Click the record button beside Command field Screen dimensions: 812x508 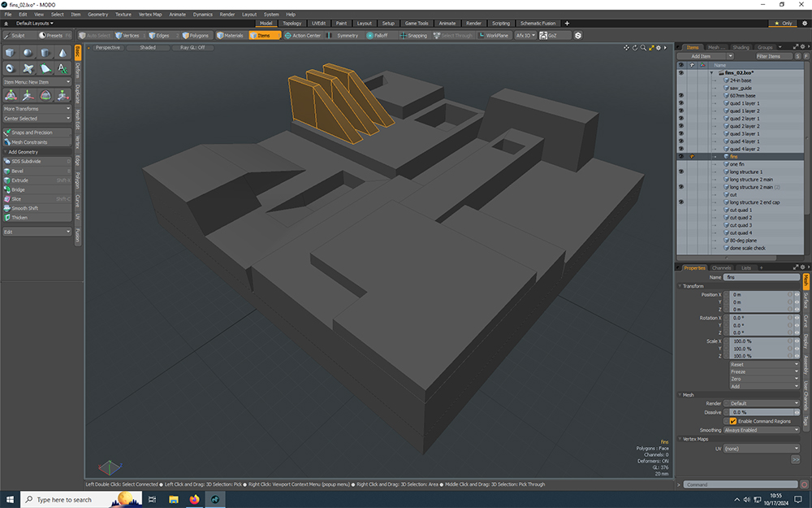click(x=804, y=484)
